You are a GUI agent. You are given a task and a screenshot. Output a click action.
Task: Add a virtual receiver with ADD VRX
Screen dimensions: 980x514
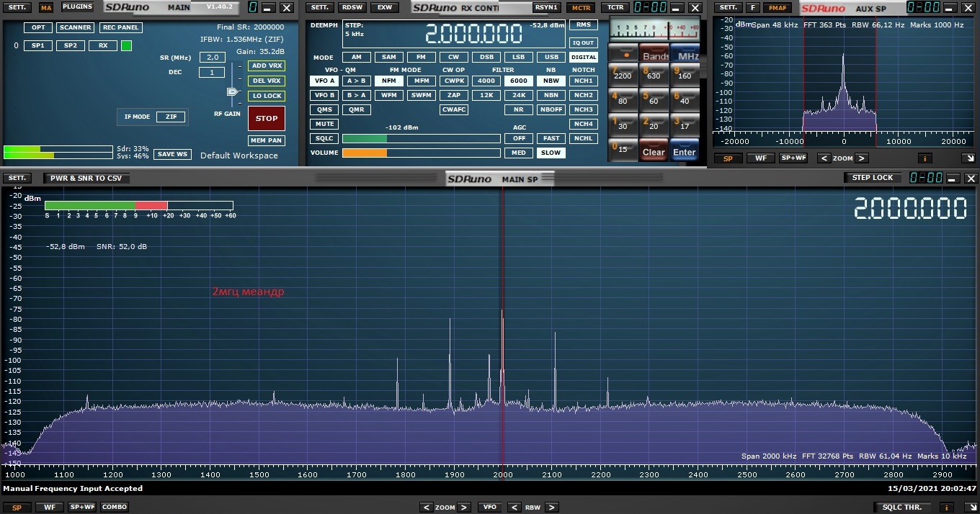coord(267,66)
